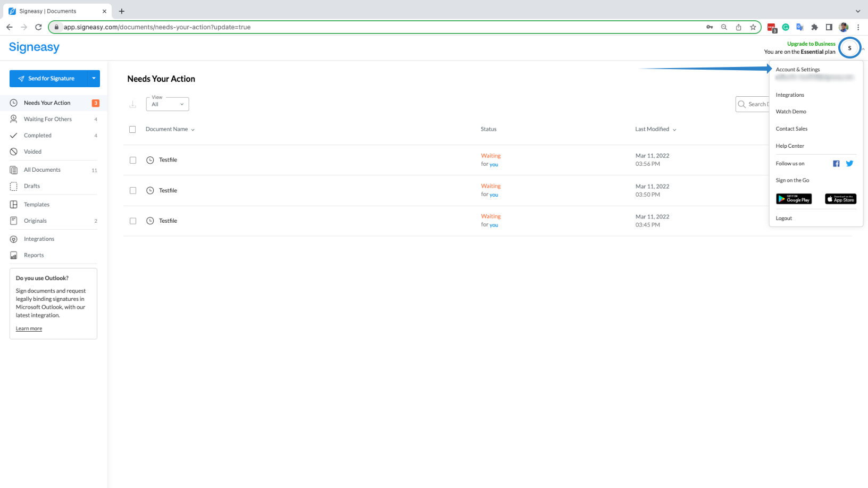Screen dimensions: 868x488
Task: Open the Testfile modified at 03:50 PM
Action: click(168, 190)
